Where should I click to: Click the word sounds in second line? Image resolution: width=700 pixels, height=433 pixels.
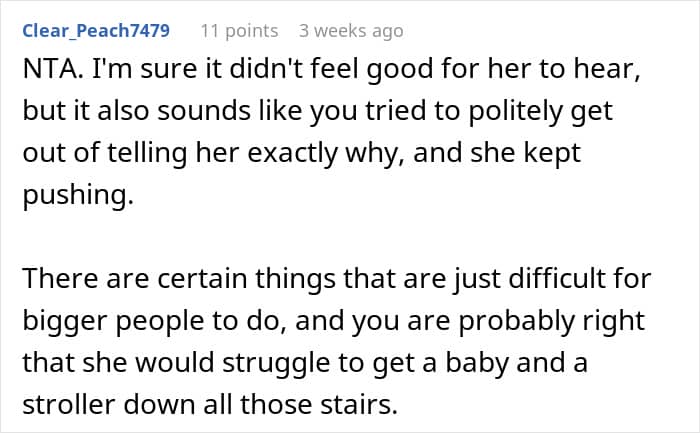(204, 111)
